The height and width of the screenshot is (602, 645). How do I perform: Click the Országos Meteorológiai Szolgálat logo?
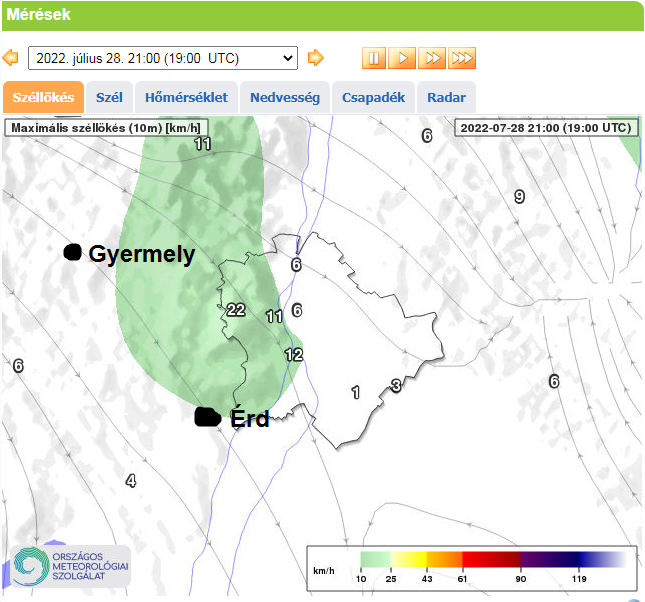[70, 567]
